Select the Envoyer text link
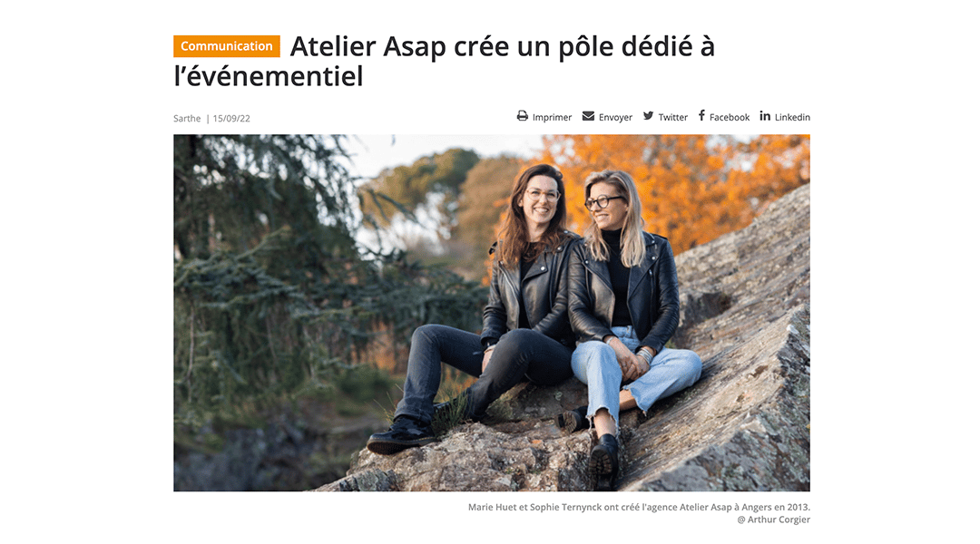This screenshot has width=980, height=544. (x=615, y=118)
